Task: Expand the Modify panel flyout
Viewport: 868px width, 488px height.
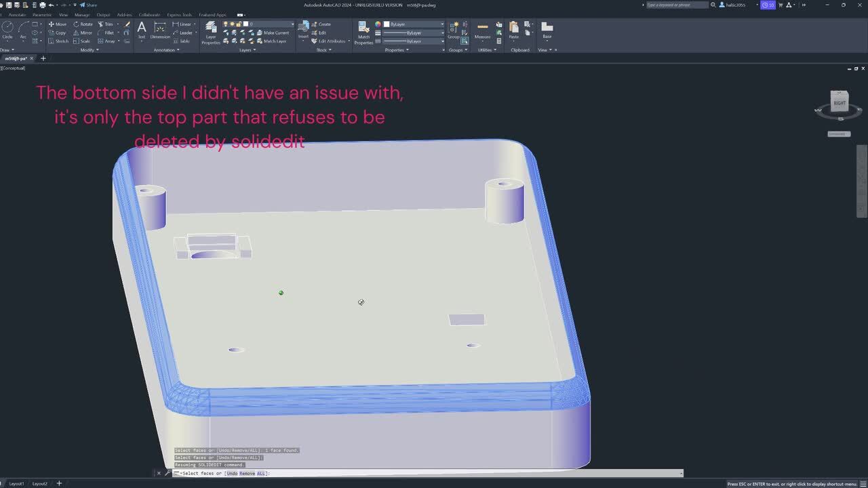Action: point(90,50)
